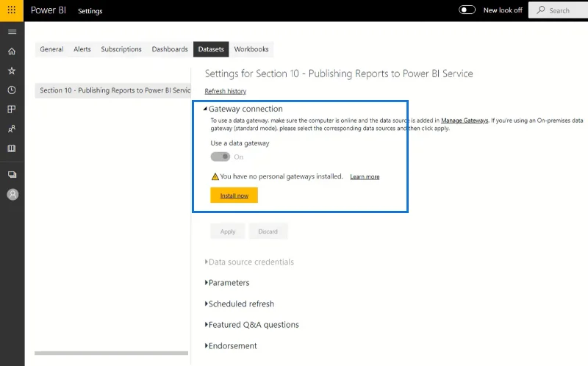Screen dimensions: 588x366
Task: Open the Refresh history link
Action: (x=226, y=91)
